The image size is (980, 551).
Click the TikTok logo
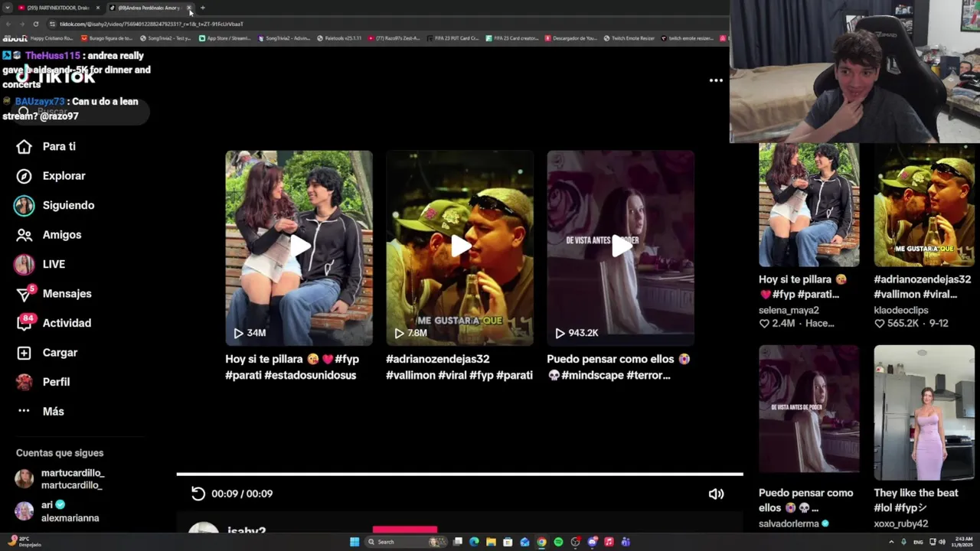55,75
